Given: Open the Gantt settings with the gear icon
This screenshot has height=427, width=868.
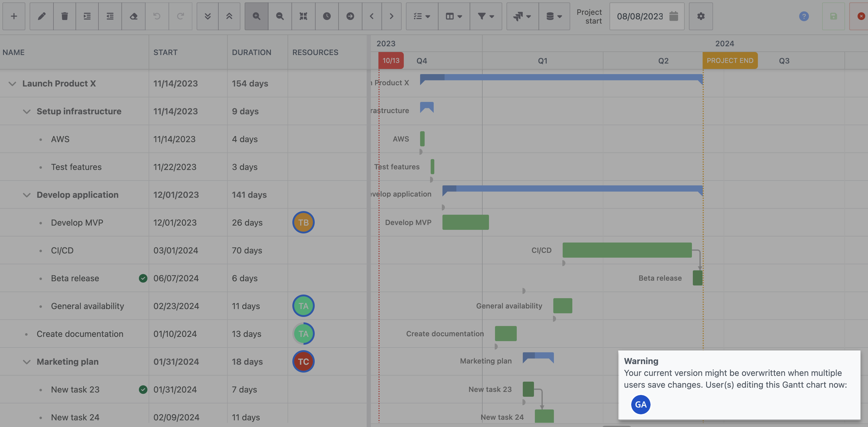Looking at the screenshot, I should [x=701, y=16].
